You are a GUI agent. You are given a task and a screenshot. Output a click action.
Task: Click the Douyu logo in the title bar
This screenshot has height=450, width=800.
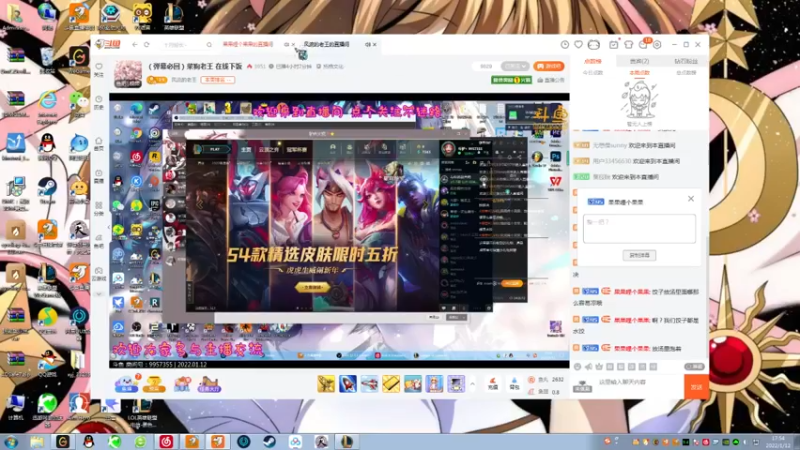click(x=108, y=44)
